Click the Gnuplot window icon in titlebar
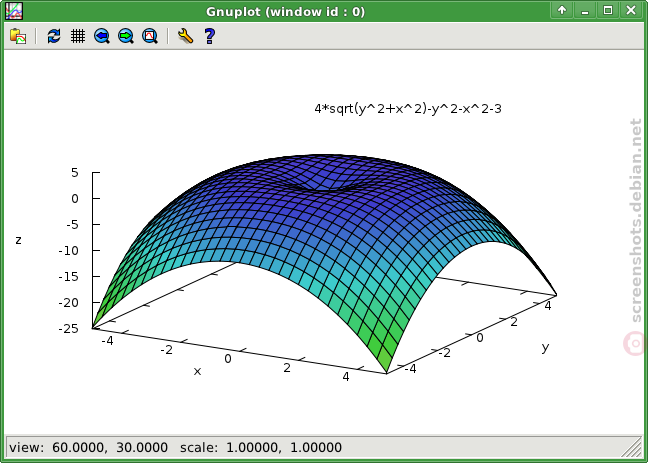Viewport: 648px width, 463px height. click(14, 11)
